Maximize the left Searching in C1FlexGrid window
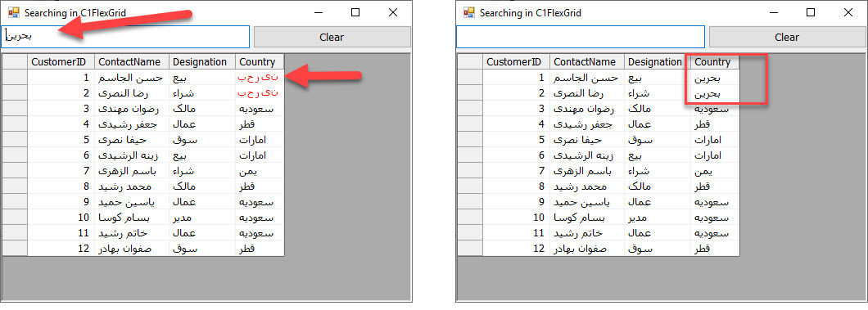This screenshot has width=868, height=310. point(355,12)
